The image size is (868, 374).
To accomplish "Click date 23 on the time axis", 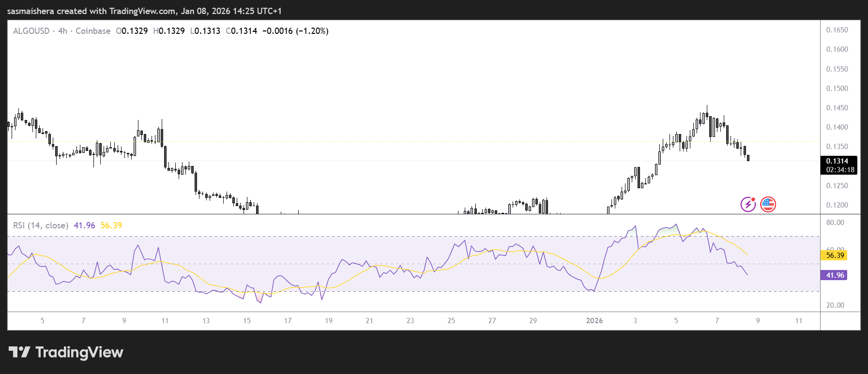I will tap(410, 321).
